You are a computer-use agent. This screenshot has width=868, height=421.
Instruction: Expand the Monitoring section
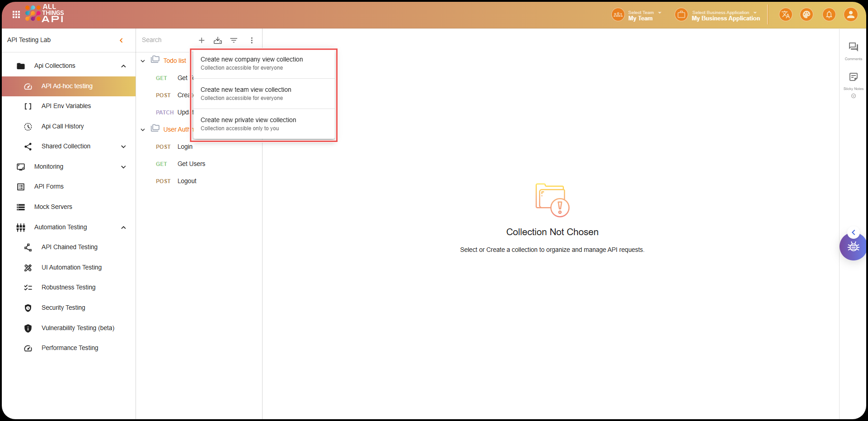point(123,167)
